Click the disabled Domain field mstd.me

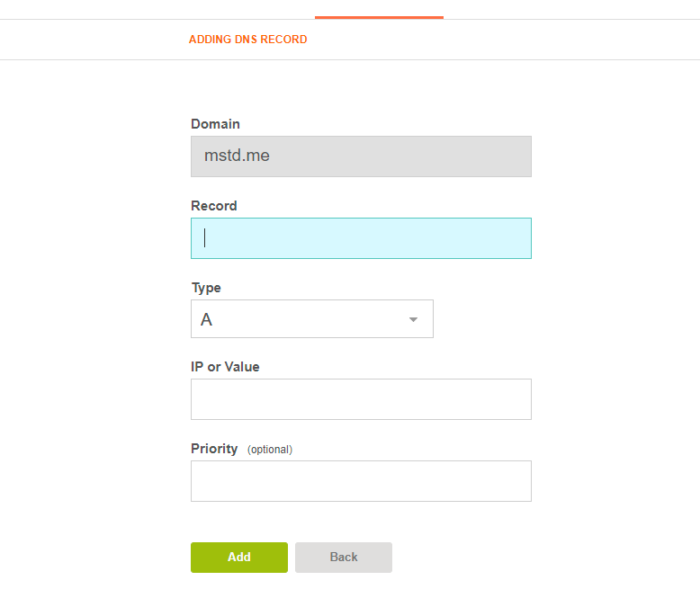pyautogui.click(x=361, y=156)
